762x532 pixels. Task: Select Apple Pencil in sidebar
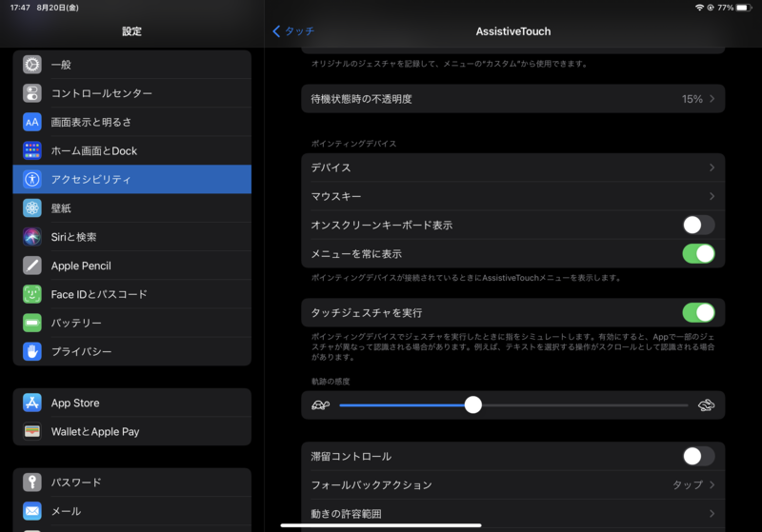132,266
